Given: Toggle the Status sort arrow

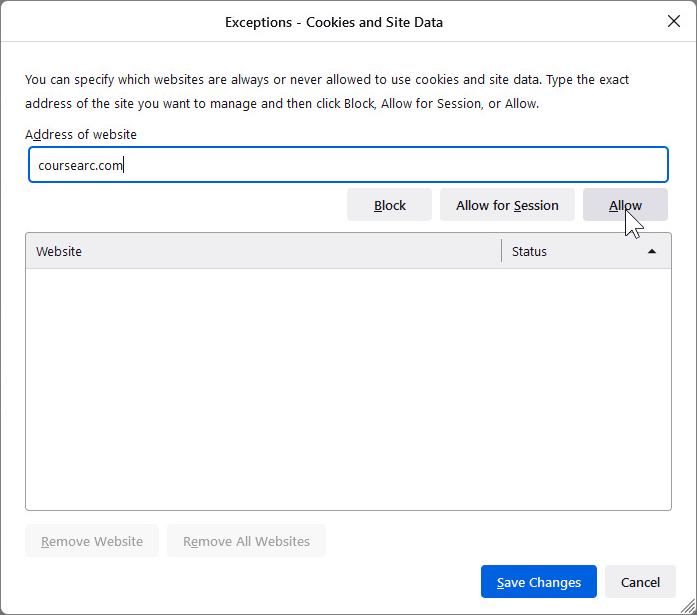Looking at the screenshot, I should click(x=652, y=252).
